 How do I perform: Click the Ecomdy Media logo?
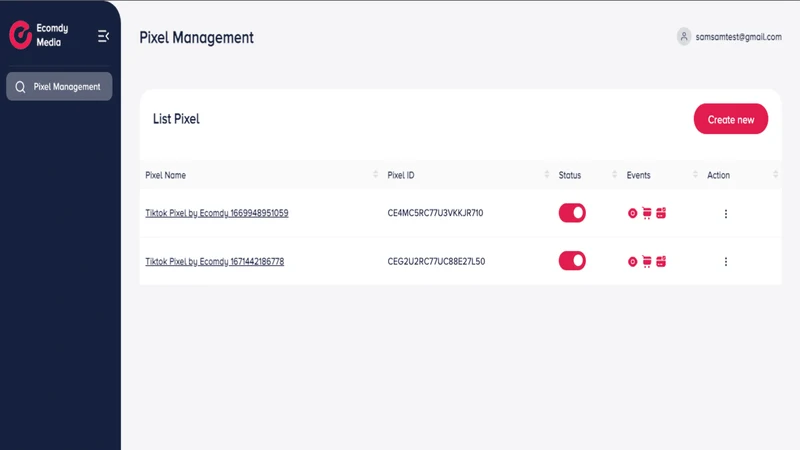[x=20, y=35]
